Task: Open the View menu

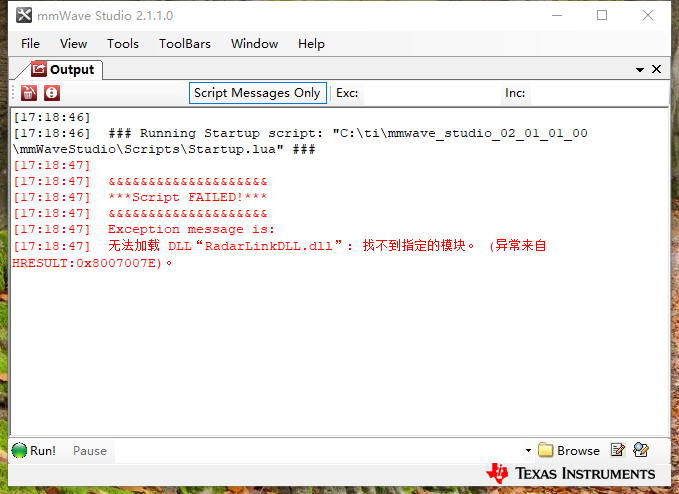Action: tap(73, 44)
